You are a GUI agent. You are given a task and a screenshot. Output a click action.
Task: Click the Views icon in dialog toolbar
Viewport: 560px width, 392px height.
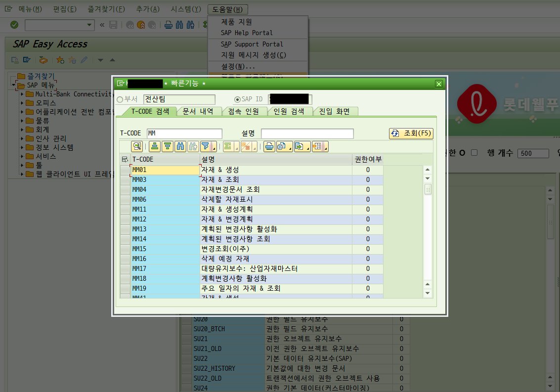coord(282,146)
